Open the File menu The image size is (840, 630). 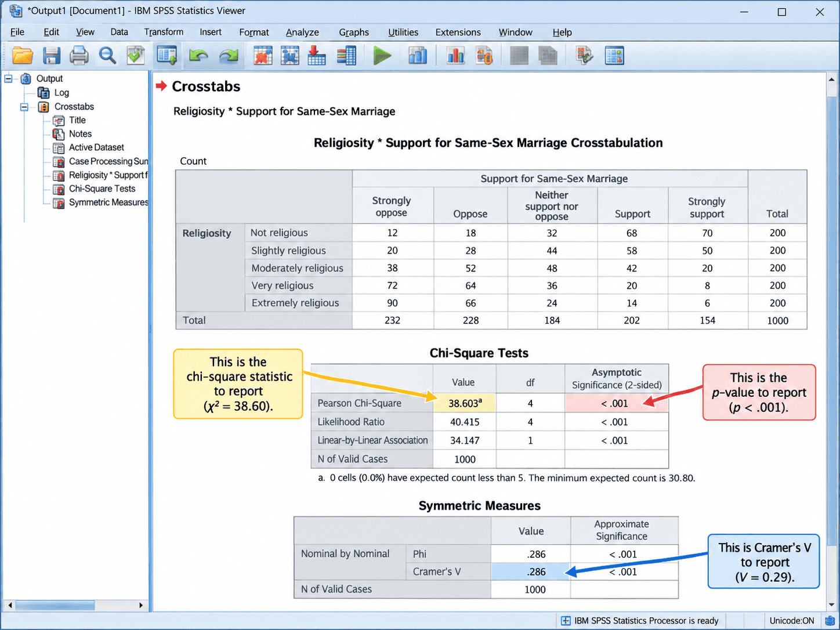click(x=17, y=32)
